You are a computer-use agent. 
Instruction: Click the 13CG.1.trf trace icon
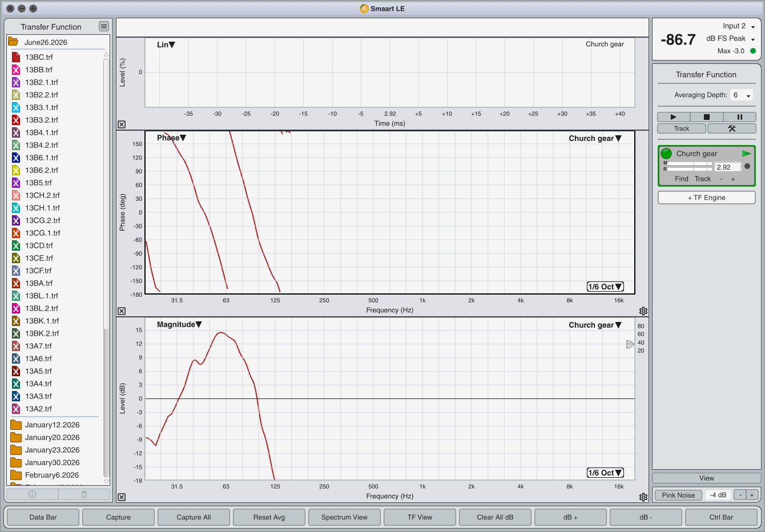click(16, 233)
